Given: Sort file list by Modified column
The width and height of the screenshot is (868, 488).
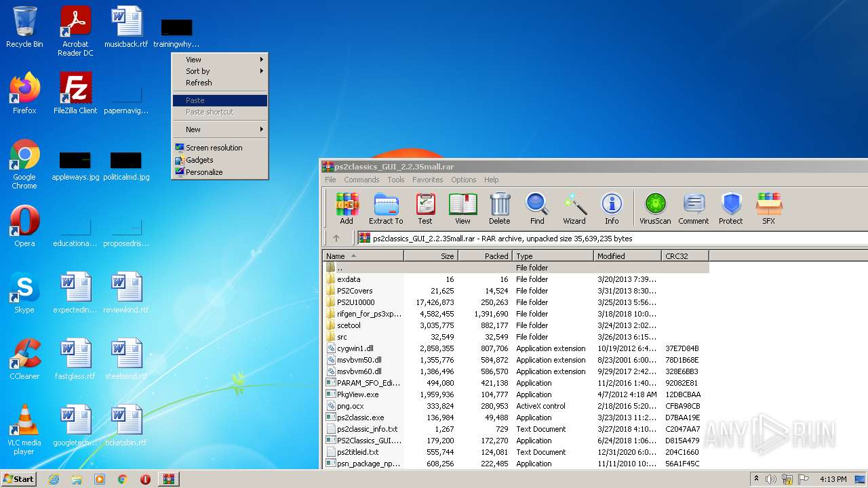Looking at the screenshot, I should point(628,256).
